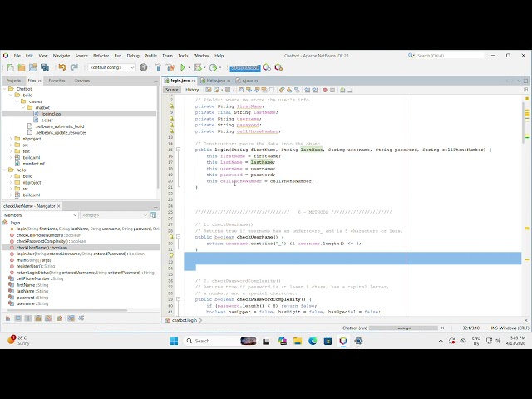Screen dimensions: 532x399
Task: Click the red Start Macro Recording icon
Action: [325, 90]
